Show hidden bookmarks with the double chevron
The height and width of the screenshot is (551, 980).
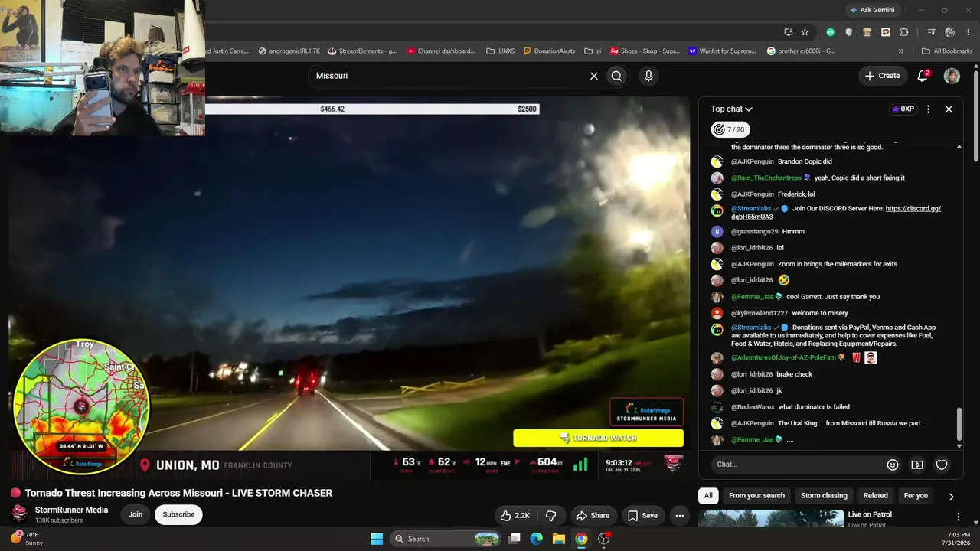901,51
